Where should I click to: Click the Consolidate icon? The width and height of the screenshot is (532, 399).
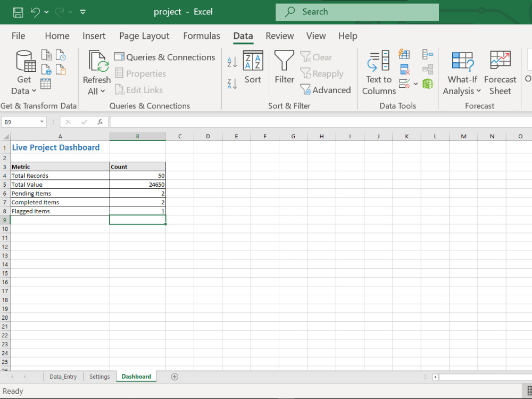(428, 54)
